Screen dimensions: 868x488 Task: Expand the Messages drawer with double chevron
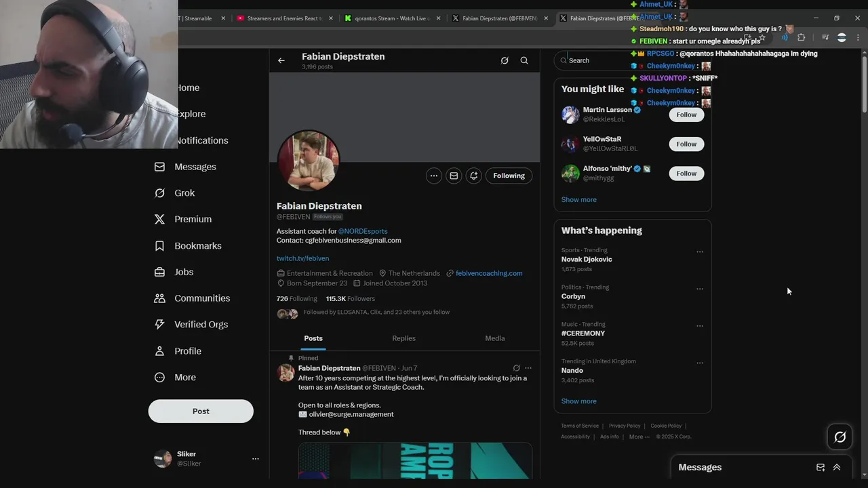click(x=837, y=467)
